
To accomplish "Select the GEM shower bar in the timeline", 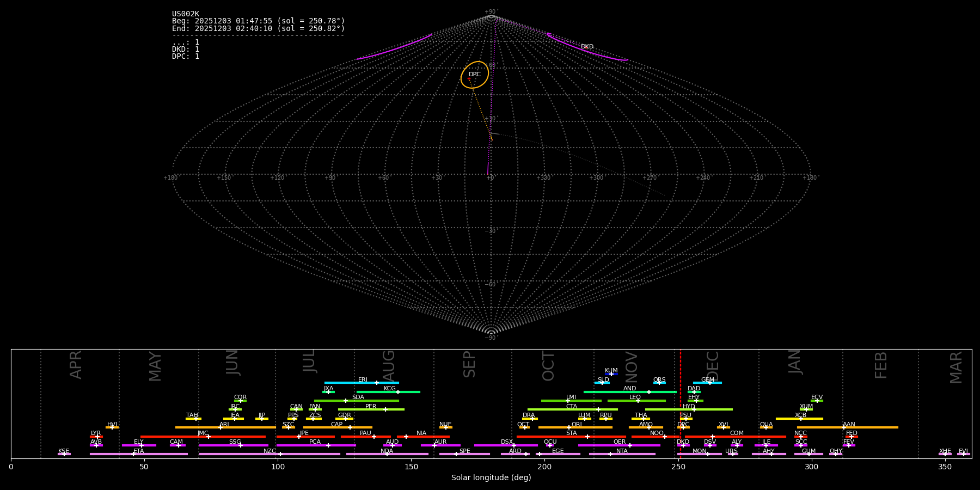I will 707,383.
